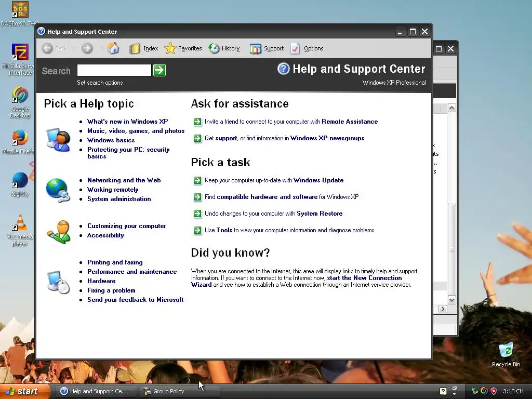Open Music, video, games, and photos topic
Viewport: 532px width, 399px height.
click(136, 131)
